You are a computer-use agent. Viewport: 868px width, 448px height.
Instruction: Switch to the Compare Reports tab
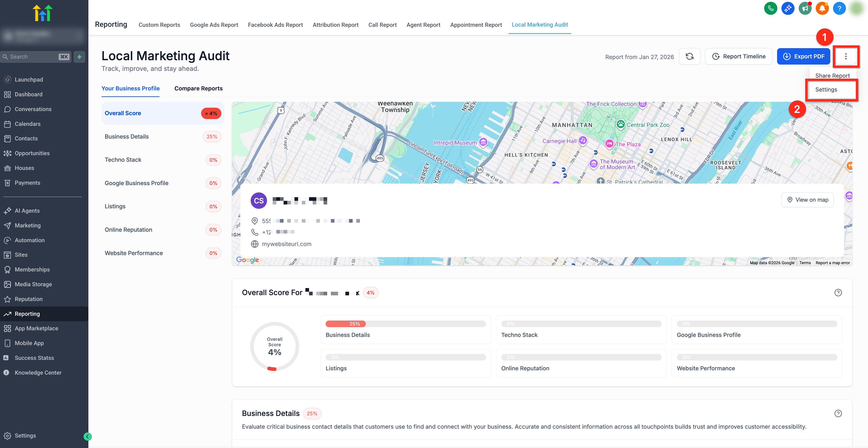point(198,89)
